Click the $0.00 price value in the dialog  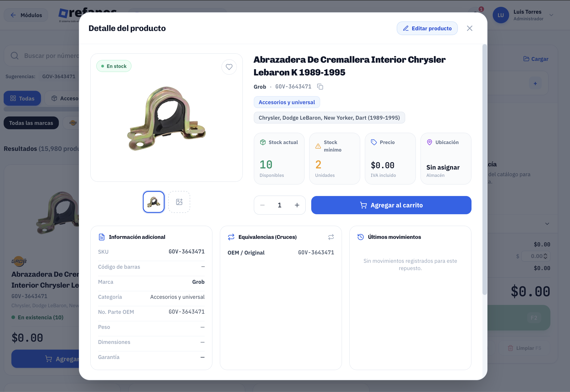click(x=382, y=165)
